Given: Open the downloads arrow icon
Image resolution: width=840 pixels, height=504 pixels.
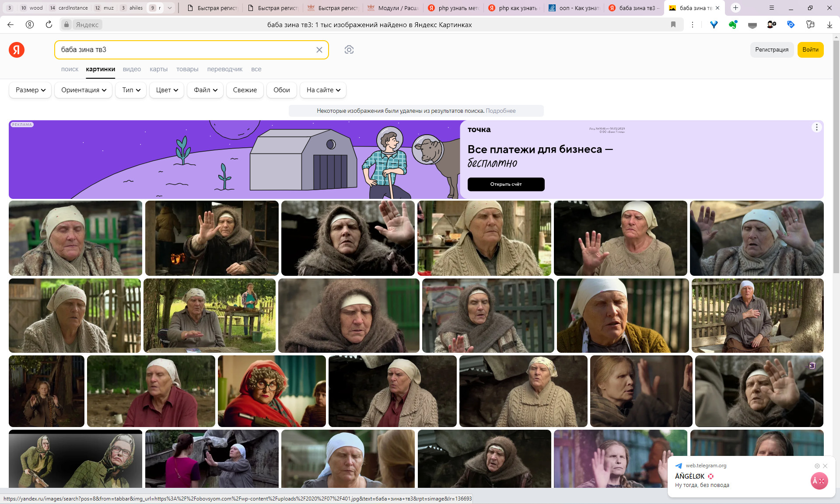Looking at the screenshot, I should click(x=829, y=24).
